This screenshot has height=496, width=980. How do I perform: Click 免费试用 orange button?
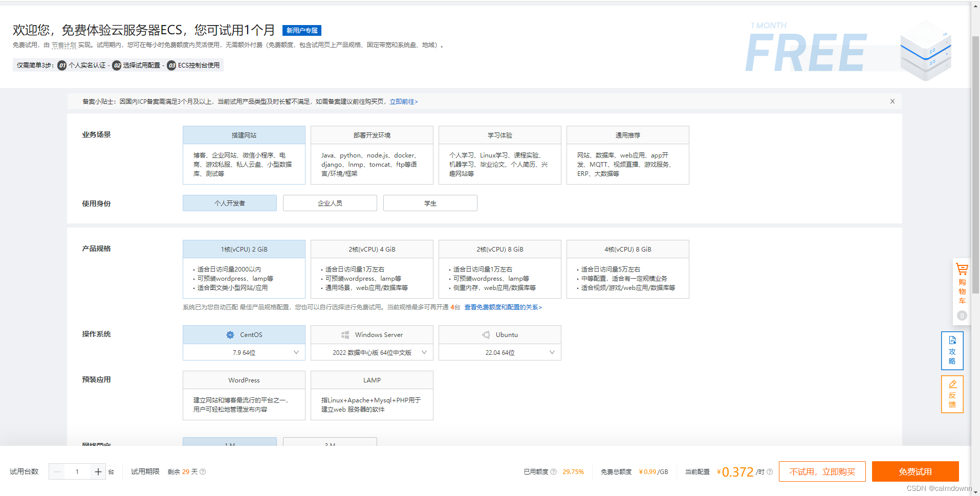click(916, 471)
